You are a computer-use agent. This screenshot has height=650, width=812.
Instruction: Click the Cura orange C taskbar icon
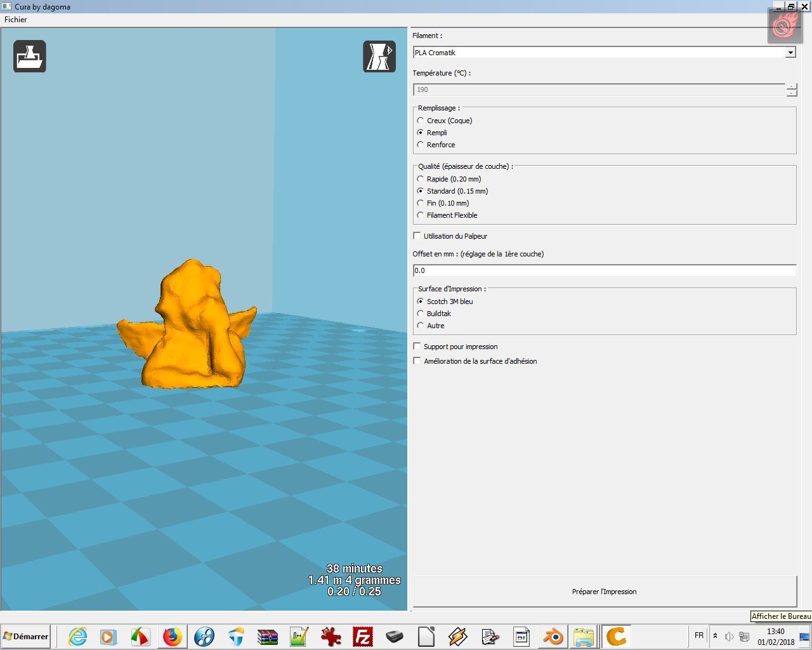616,637
